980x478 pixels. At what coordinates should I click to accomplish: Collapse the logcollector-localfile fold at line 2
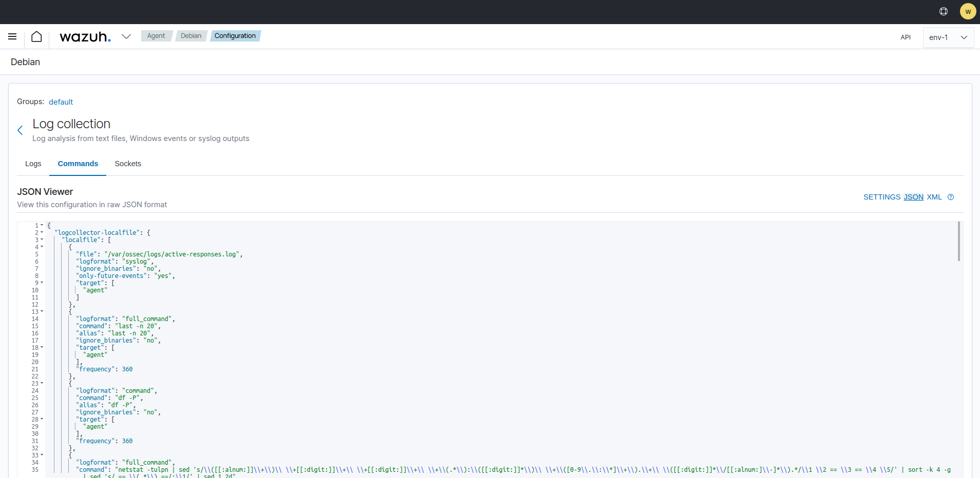[x=42, y=232]
